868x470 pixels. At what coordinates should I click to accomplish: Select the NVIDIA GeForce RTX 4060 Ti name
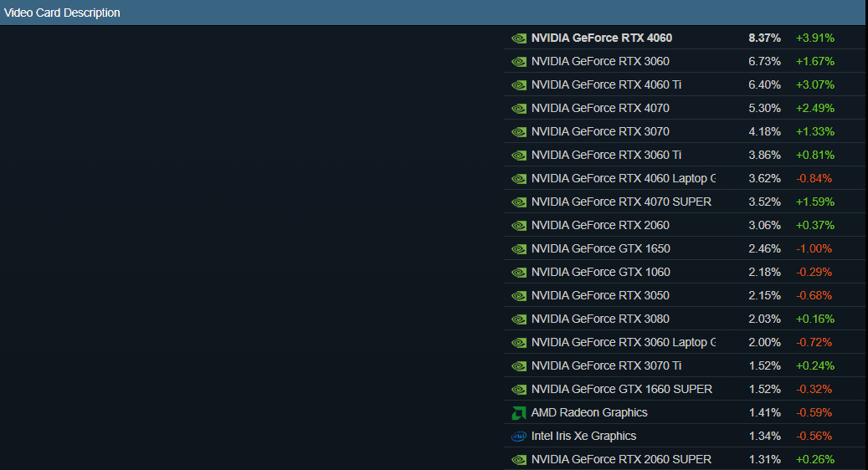point(606,84)
